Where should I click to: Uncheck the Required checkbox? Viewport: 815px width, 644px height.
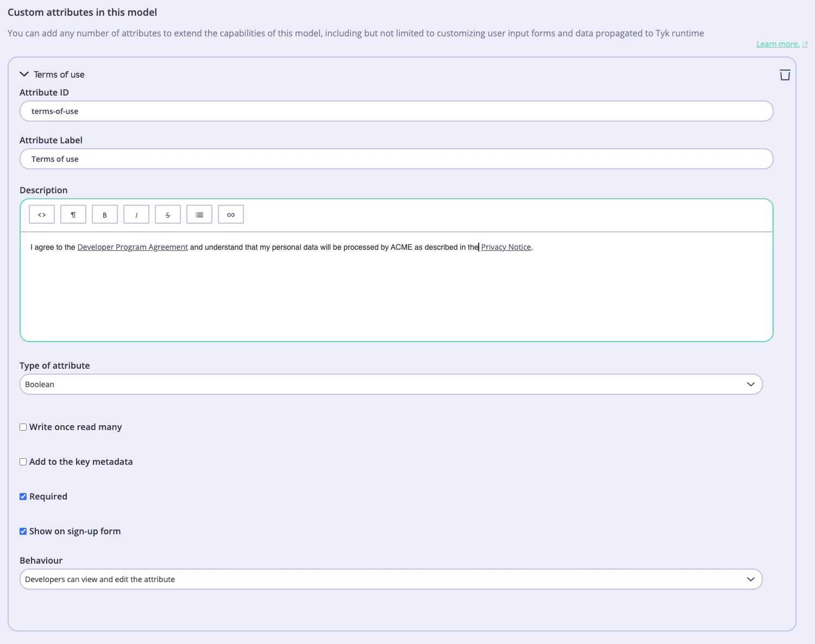(x=23, y=496)
